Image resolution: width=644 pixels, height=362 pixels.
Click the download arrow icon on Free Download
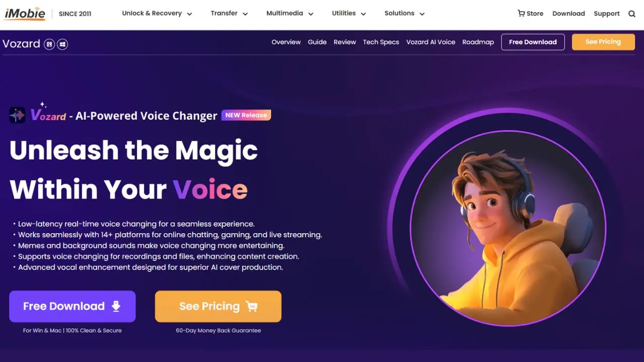116,306
